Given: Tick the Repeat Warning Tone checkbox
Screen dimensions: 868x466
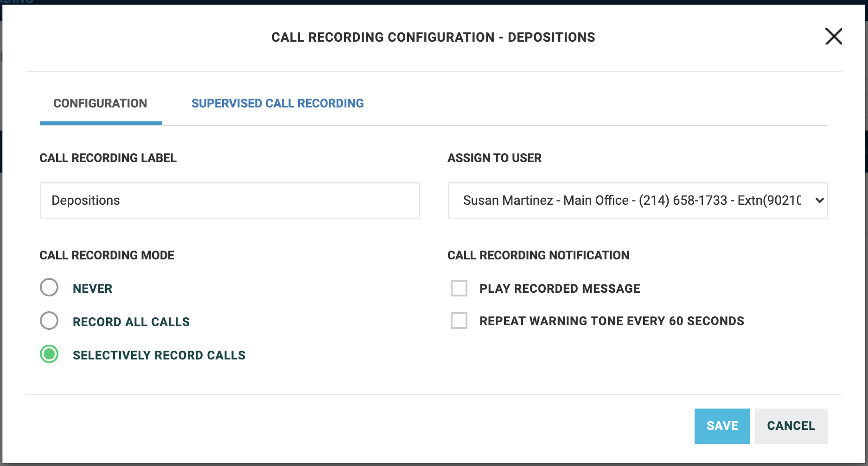Looking at the screenshot, I should coord(459,321).
